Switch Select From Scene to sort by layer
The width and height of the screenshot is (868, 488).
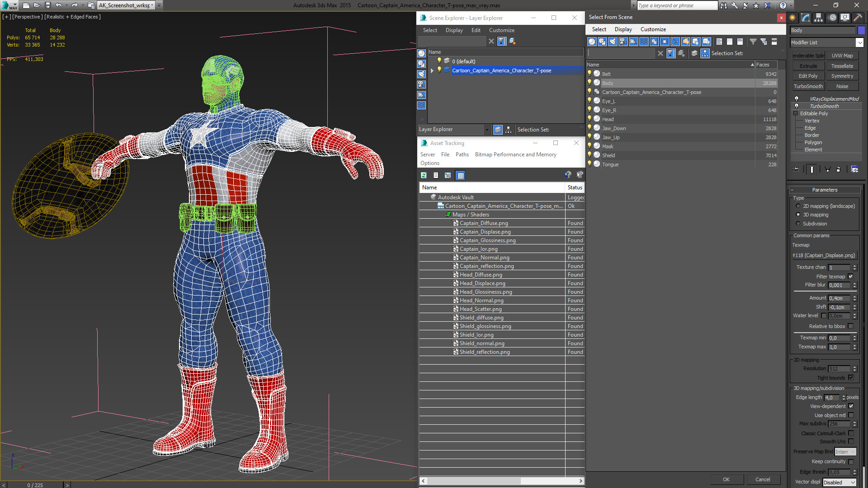pyautogui.click(x=694, y=53)
